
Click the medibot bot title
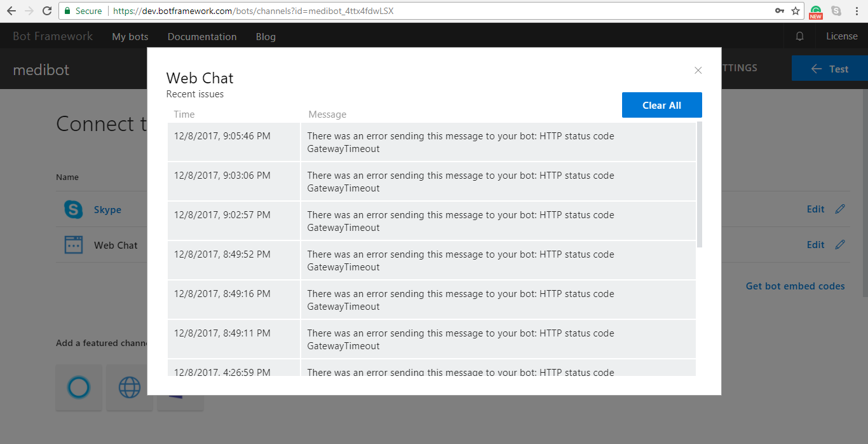[41, 69]
